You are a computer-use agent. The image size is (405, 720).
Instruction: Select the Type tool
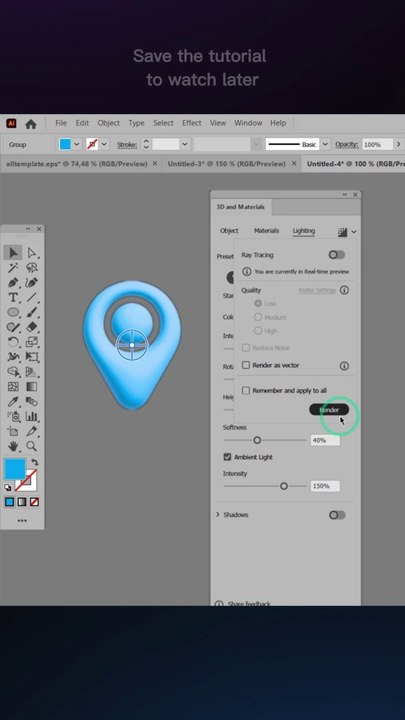tap(13, 298)
